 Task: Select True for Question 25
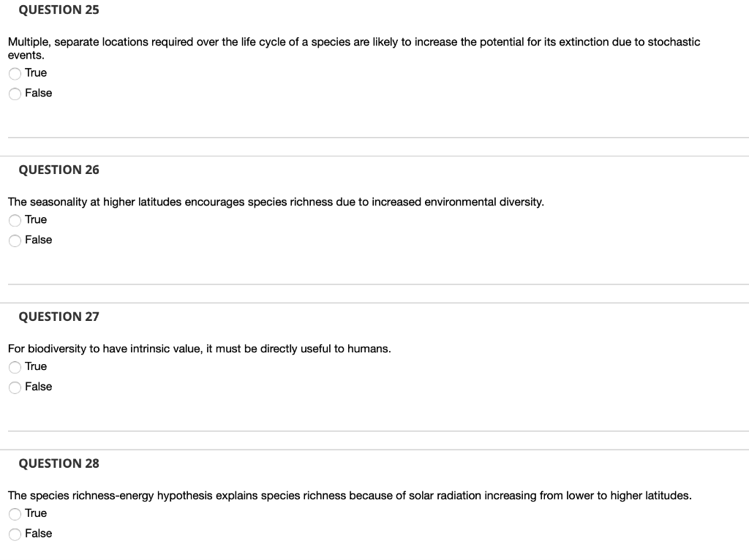15,73
